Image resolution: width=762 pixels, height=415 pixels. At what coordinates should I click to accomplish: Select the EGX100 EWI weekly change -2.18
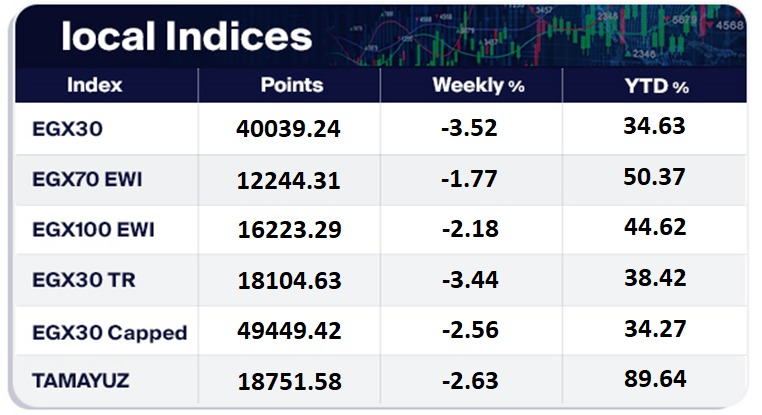[470, 230]
